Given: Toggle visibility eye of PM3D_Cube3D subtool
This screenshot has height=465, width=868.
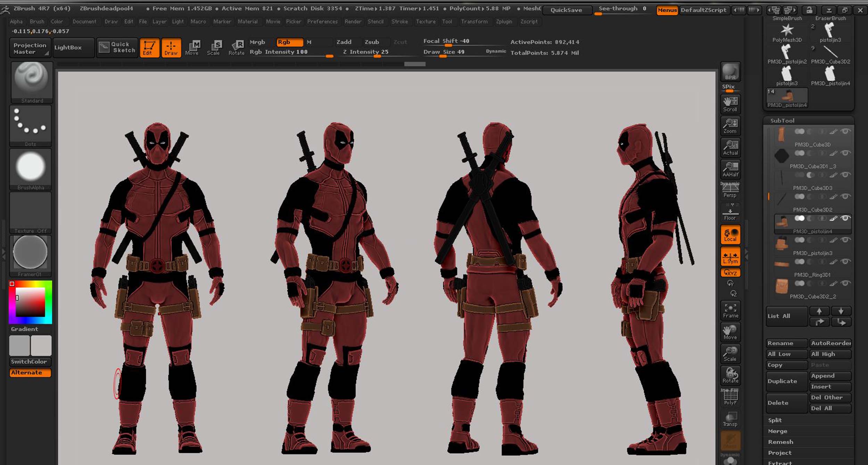Looking at the screenshot, I should coord(845,131).
